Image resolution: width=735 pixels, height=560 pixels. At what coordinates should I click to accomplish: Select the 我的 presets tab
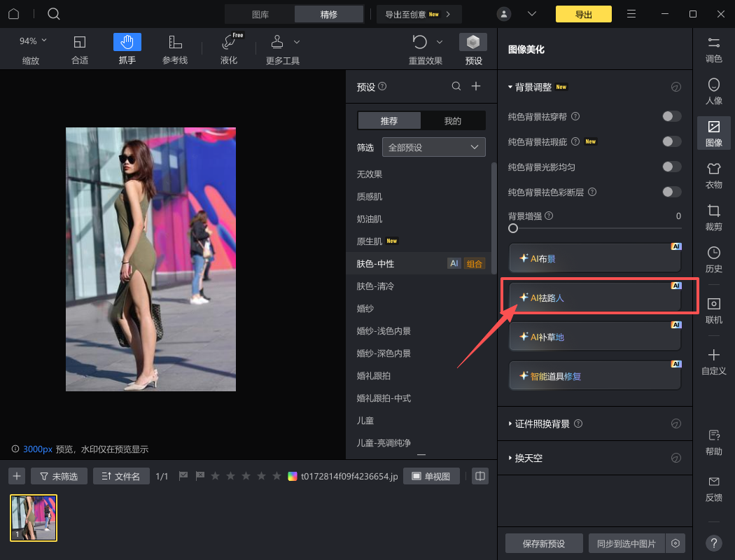coord(453,120)
